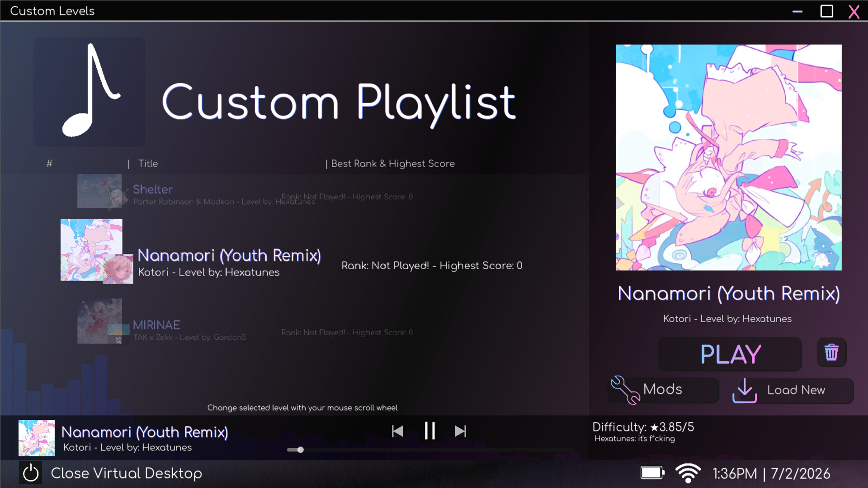This screenshot has height=488, width=868.
Task: Close the Custom Levels window
Action: coord(854,11)
